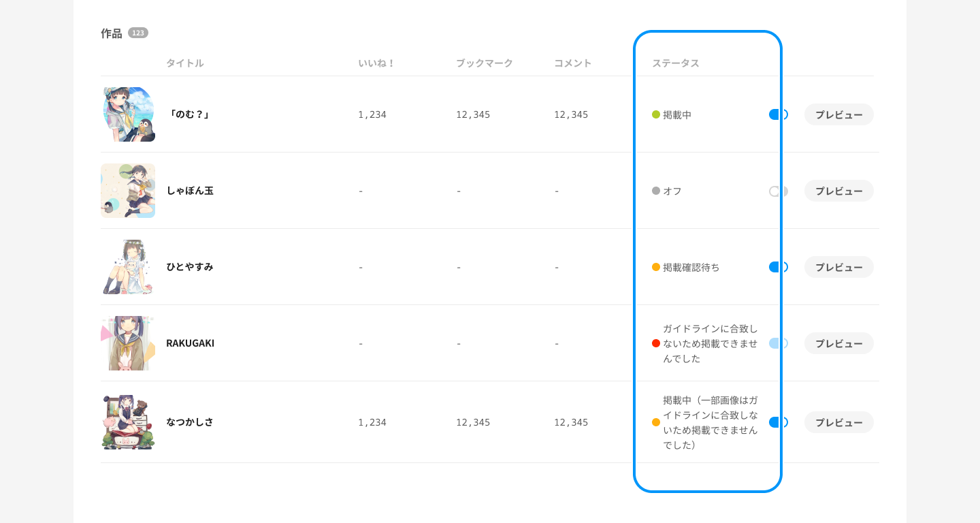Toggle publishing switch for 「のむ？」
This screenshot has height=523, width=980.
click(x=778, y=114)
